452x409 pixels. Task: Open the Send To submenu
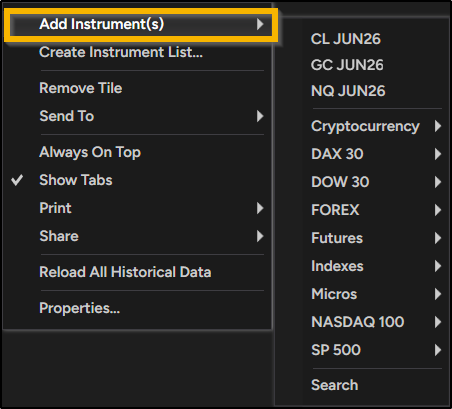pyautogui.click(x=138, y=116)
